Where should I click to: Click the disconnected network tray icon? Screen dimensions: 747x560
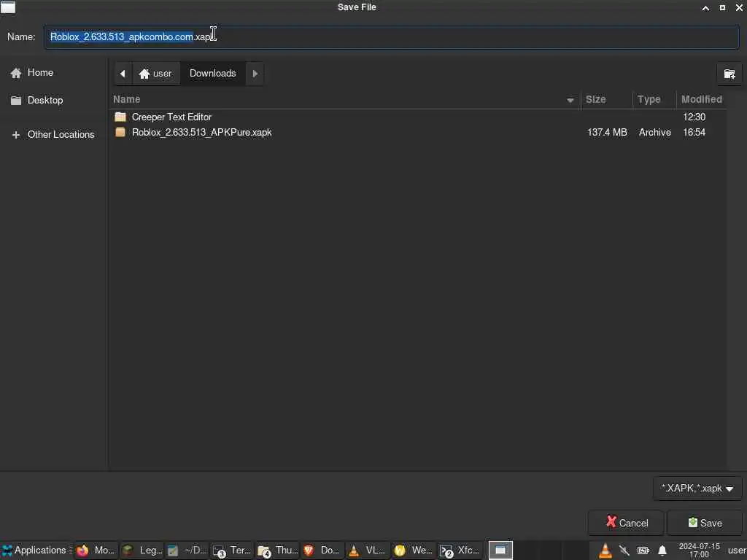pyautogui.click(x=624, y=551)
